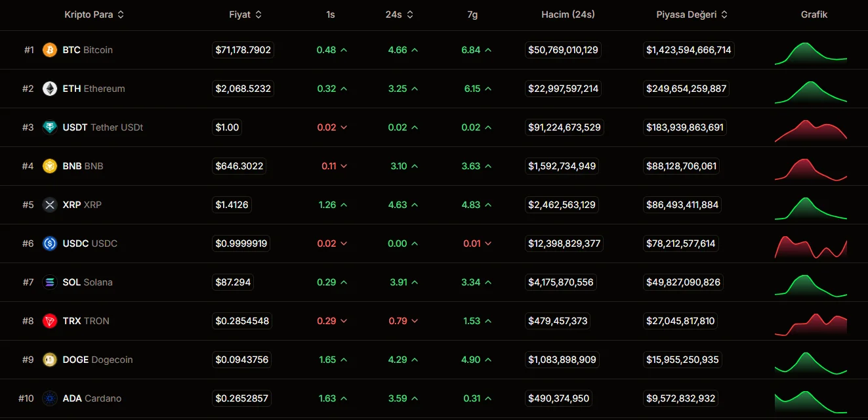
Task: Sort table by Fiyat column header
Action: 245,14
